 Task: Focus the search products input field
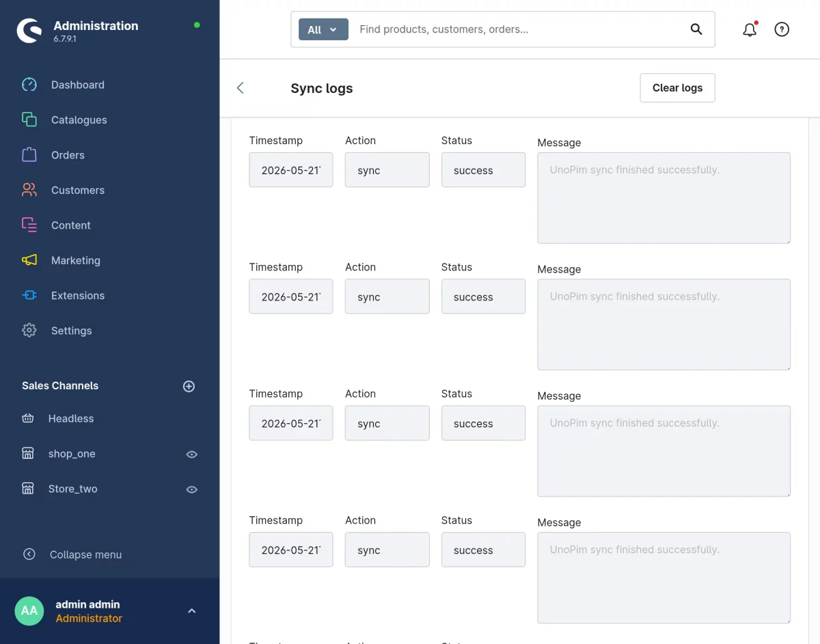pyautogui.click(x=519, y=29)
